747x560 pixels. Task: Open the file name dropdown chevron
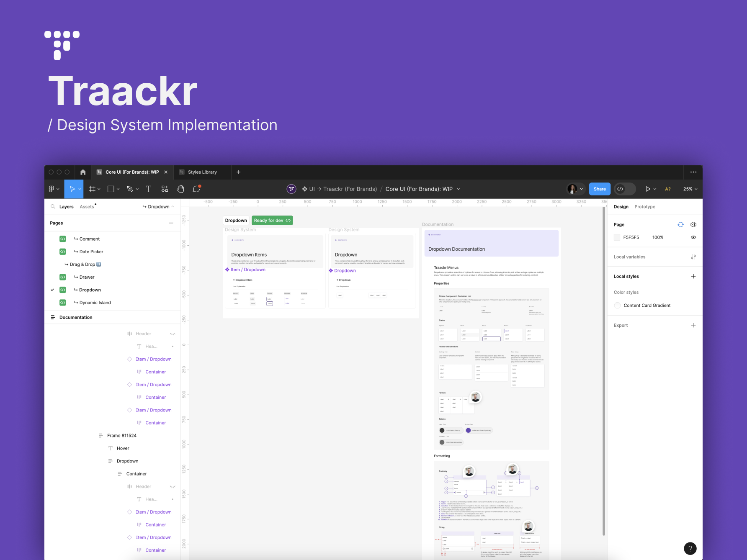point(458,189)
